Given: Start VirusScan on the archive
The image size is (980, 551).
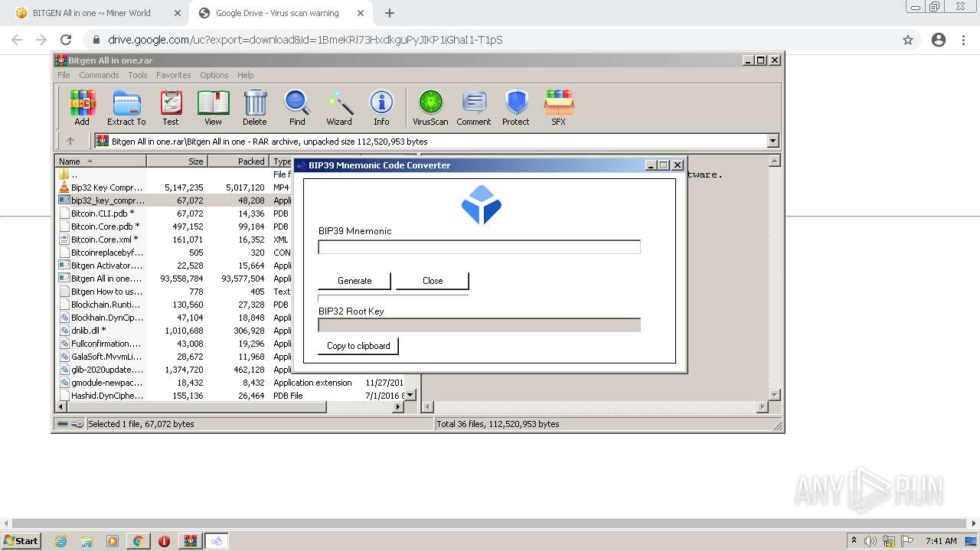Looking at the screenshot, I should (x=430, y=107).
